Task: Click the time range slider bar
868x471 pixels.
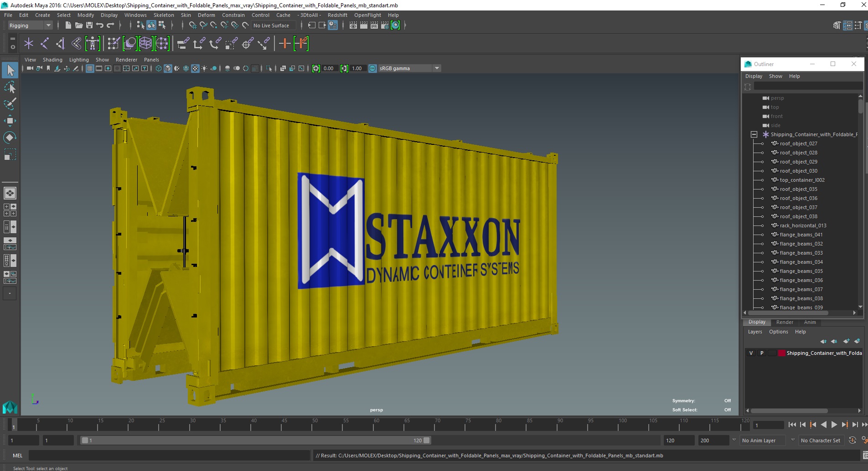Action: coord(255,440)
